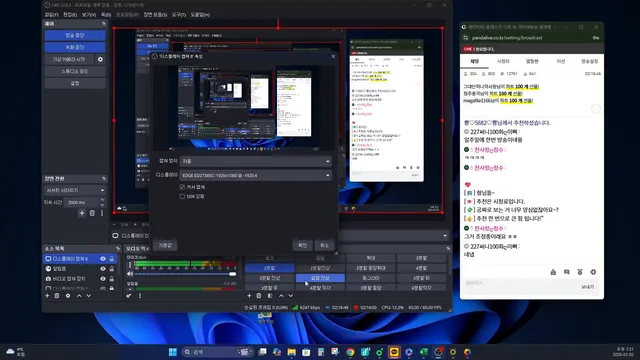This screenshot has width=640, height=360.
Task: Click the third chat toolbar icon
Action: tap(580, 272)
